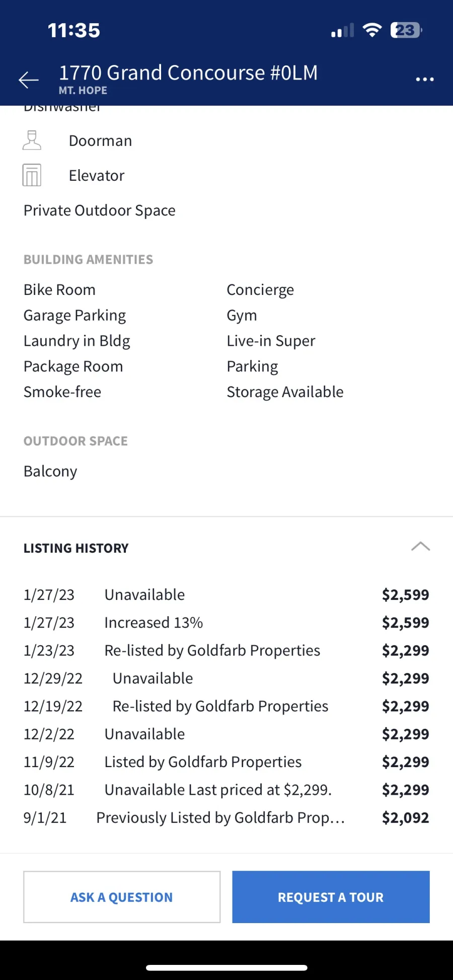
Task: Tap the Elevator amenity icon
Action: [x=32, y=175]
